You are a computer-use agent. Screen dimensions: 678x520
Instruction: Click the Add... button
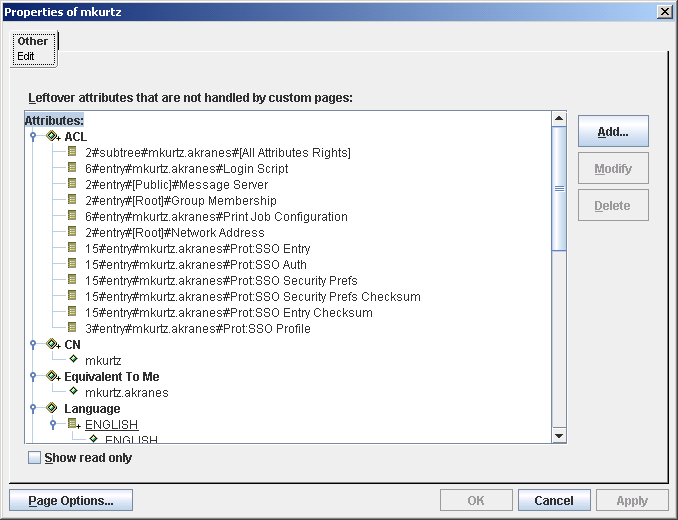click(x=613, y=131)
